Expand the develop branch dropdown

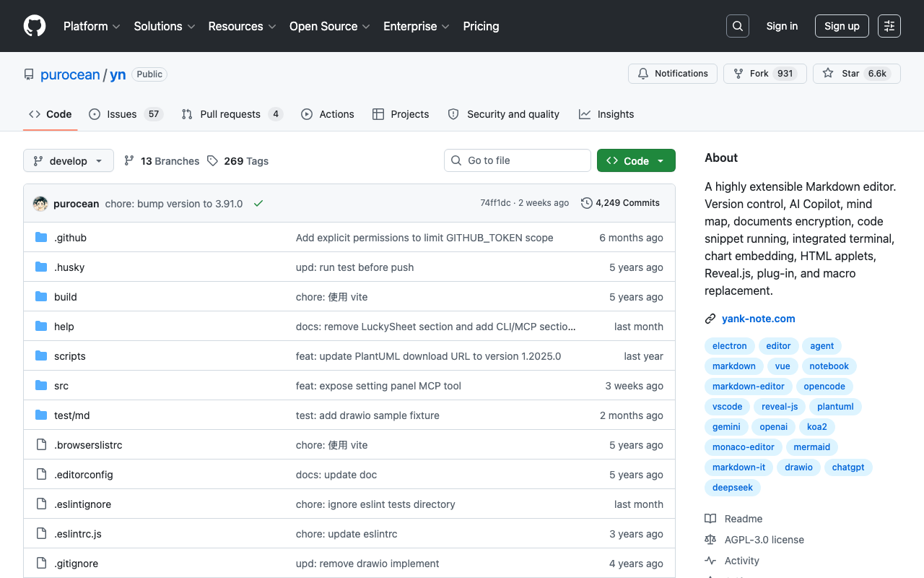69,160
